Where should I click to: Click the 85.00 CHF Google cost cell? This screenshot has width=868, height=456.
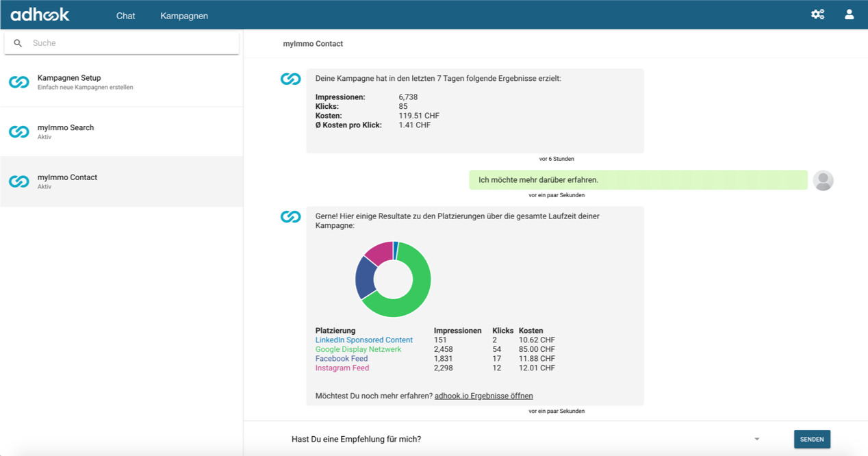[x=537, y=349]
